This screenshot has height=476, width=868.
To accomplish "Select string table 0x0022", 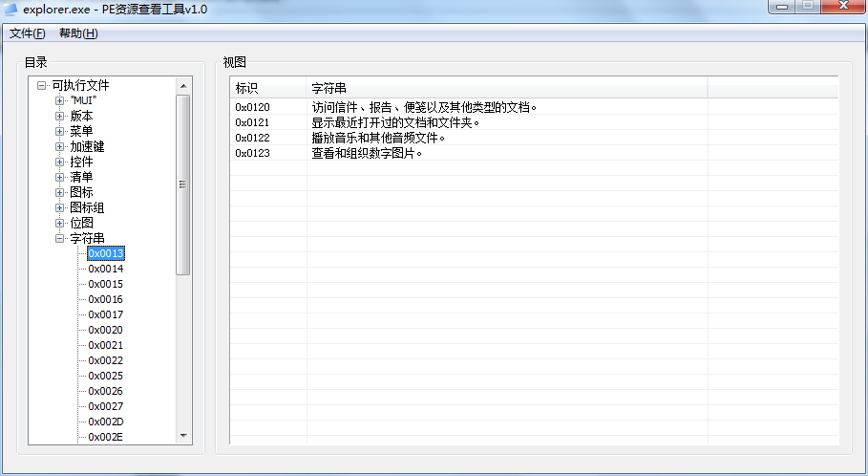I will [106, 360].
